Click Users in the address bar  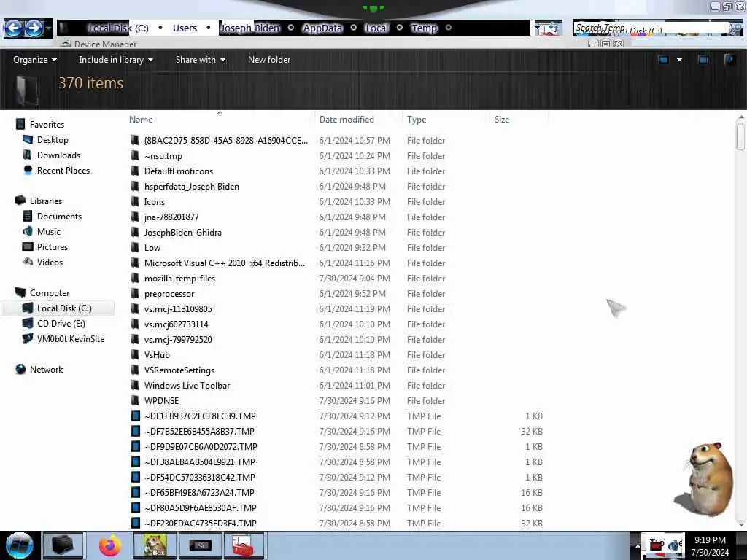pos(185,28)
